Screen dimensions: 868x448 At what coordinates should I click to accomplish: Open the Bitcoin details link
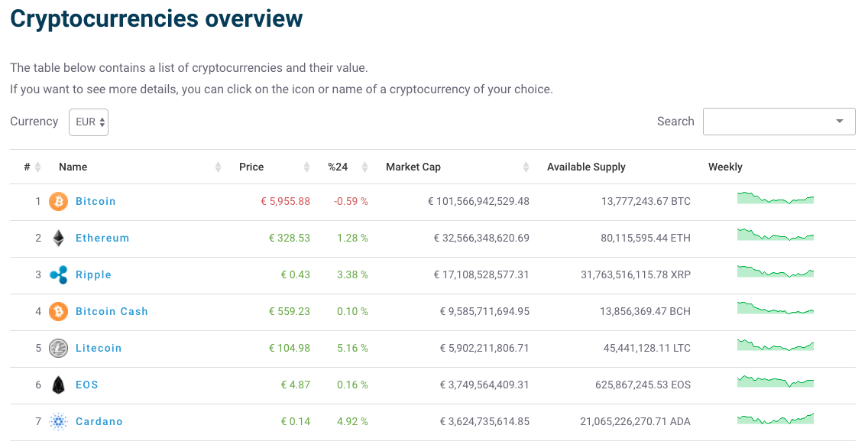(96, 202)
